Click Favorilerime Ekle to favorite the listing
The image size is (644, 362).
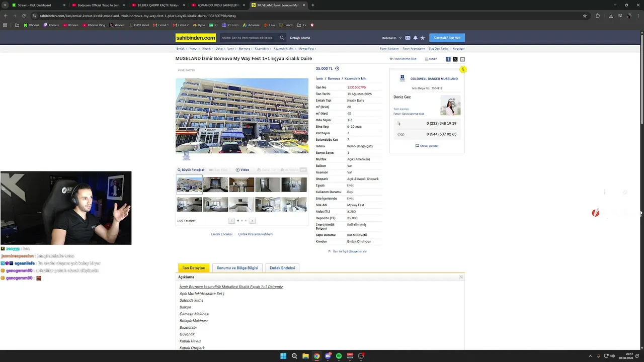[403, 59]
